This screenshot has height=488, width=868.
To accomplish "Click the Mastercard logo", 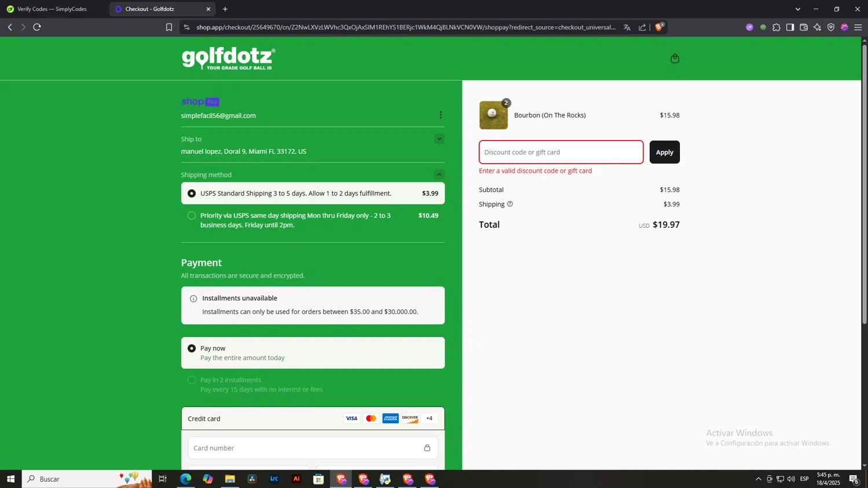I will coord(371,419).
